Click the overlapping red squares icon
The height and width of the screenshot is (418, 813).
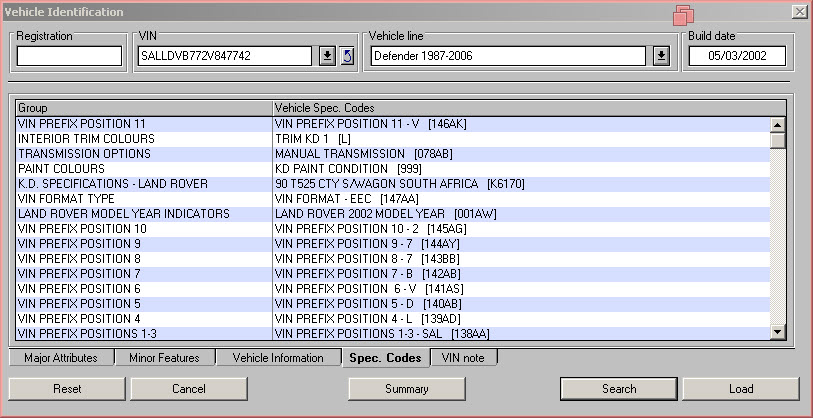(683, 15)
